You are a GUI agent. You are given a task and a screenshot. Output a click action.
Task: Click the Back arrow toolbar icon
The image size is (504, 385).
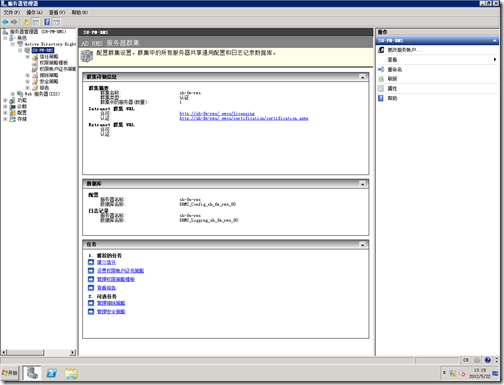click(5, 22)
